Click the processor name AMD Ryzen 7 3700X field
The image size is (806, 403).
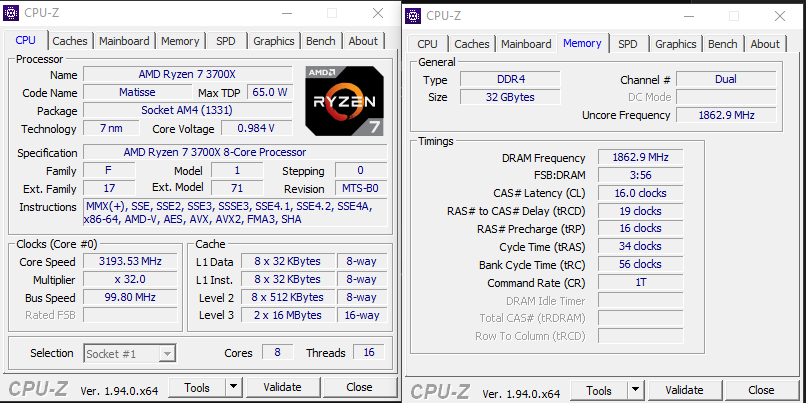coord(188,75)
